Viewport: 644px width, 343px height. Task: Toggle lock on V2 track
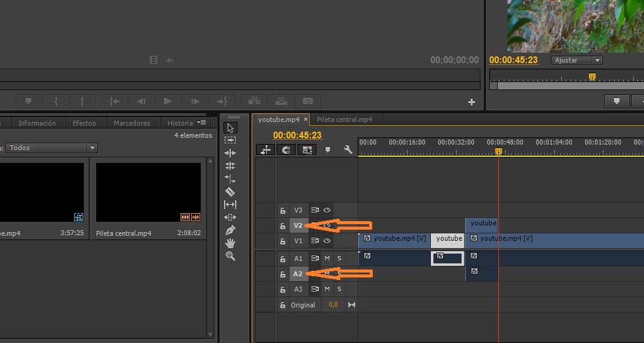pyautogui.click(x=283, y=225)
